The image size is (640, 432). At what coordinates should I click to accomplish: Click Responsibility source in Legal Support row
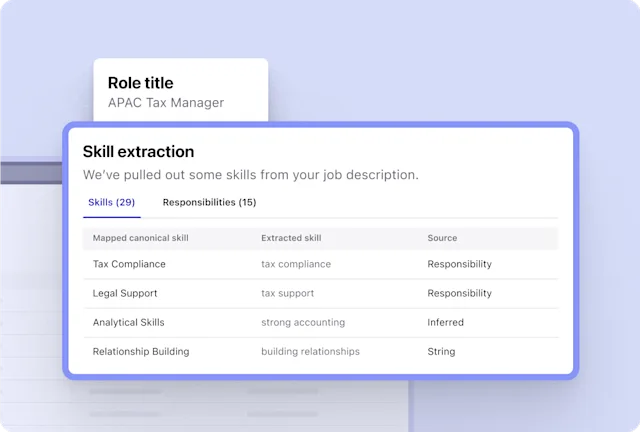[460, 293]
